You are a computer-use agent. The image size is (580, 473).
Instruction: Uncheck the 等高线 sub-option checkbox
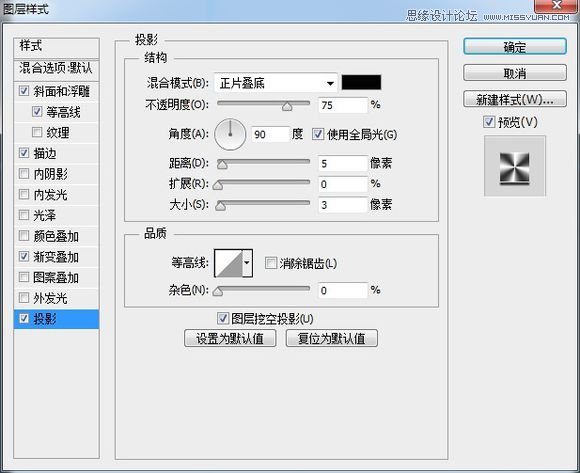point(37,111)
